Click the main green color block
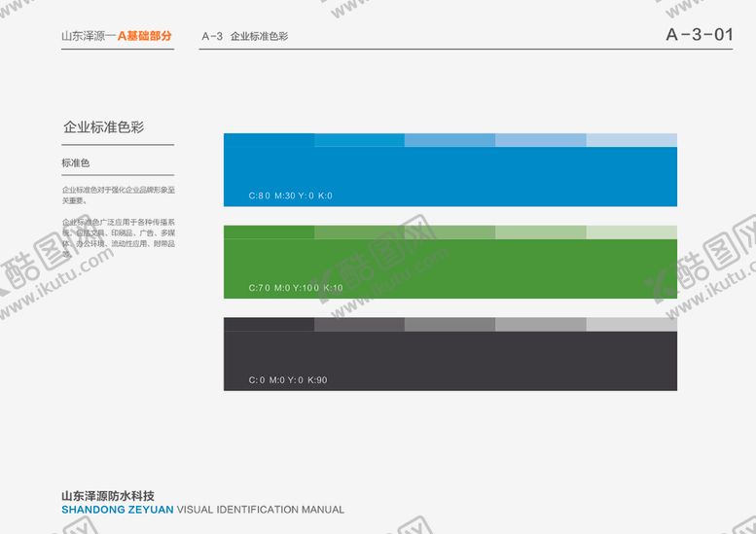756x534 pixels. (x=450, y=268)
